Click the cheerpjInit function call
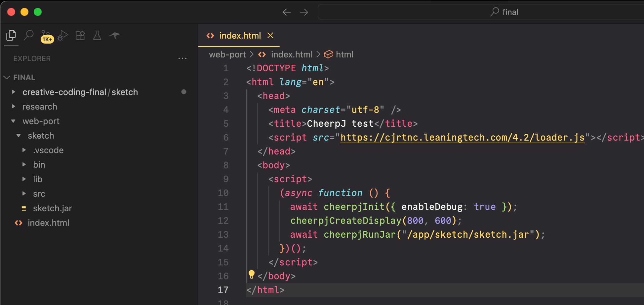644x305 pixels. (354, 207)
